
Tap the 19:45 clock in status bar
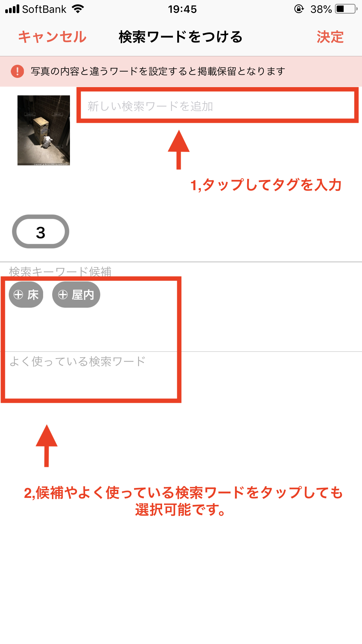[x=182, y=9]
